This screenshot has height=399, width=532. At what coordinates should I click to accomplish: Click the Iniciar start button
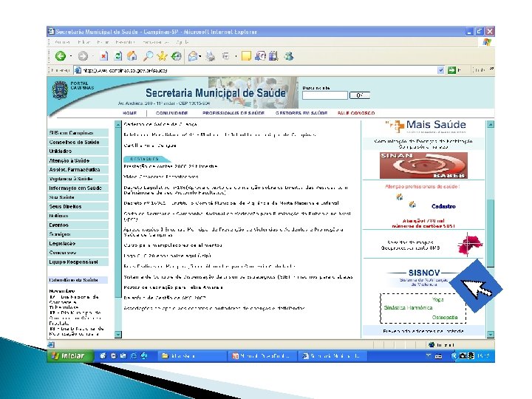coord(71,356)
